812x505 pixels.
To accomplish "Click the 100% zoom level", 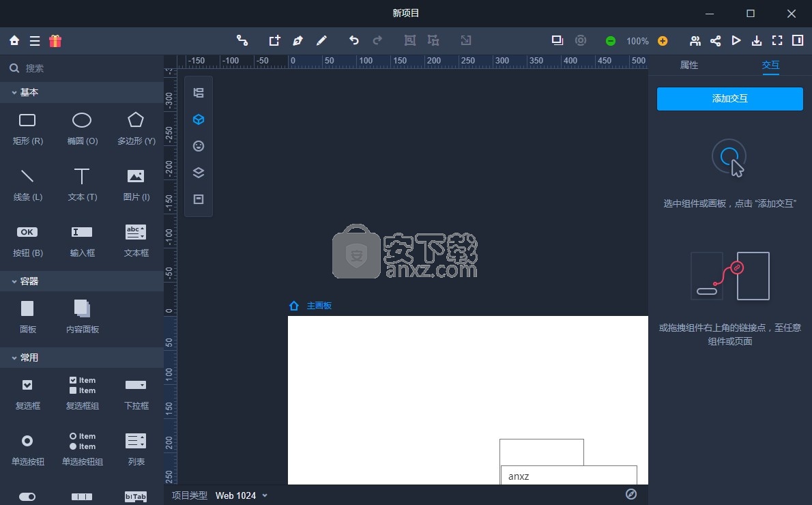I will pos(637,41).
